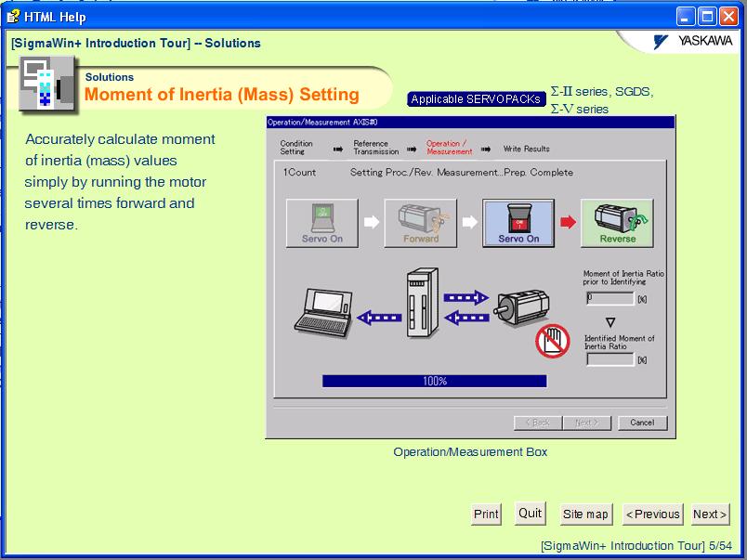Select the Reference Transmission step

tap(376, 148)
